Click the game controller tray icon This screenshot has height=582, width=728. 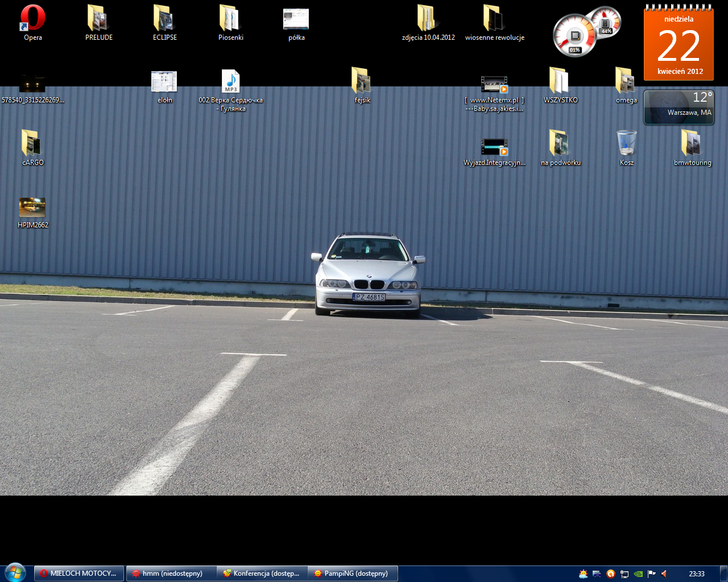coord(597,573)
